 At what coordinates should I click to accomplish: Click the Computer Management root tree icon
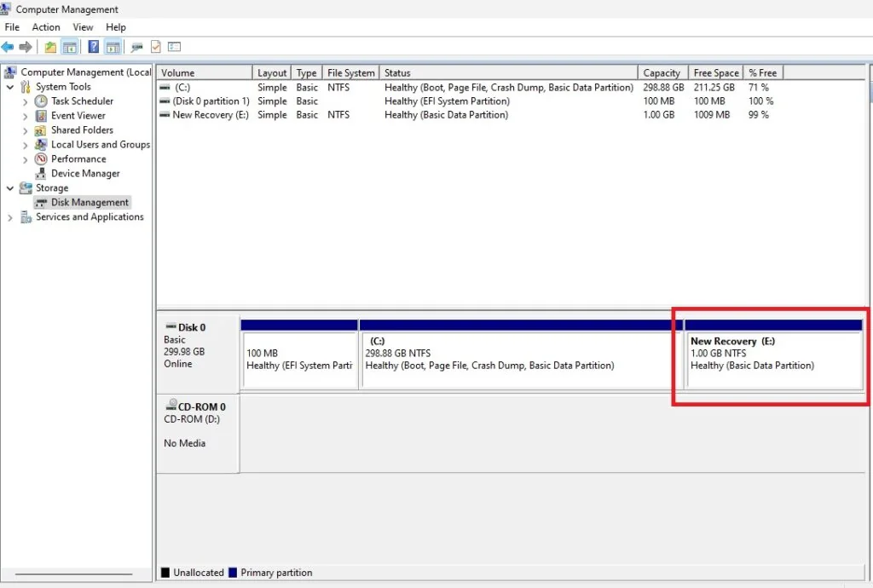(x=10, y=72)
